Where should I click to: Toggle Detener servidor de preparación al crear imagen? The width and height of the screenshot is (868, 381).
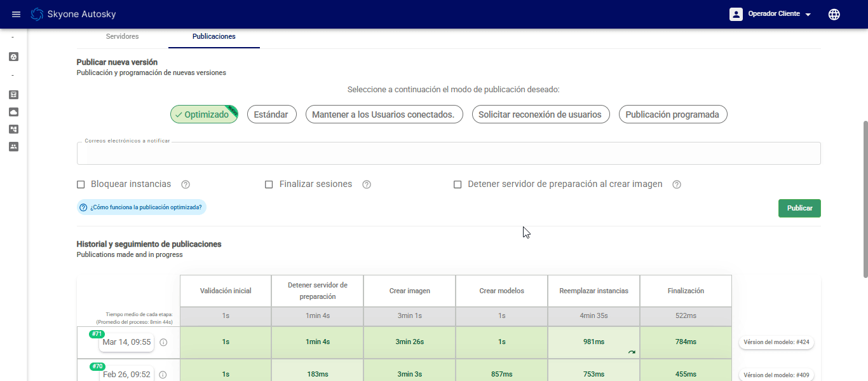tap(458, 184)
